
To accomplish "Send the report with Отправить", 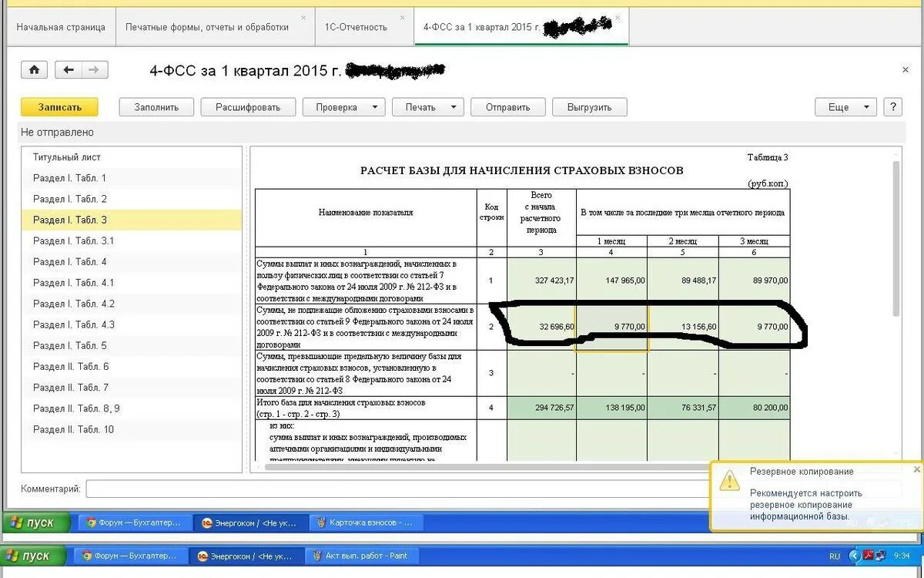I will click(508, 107).
